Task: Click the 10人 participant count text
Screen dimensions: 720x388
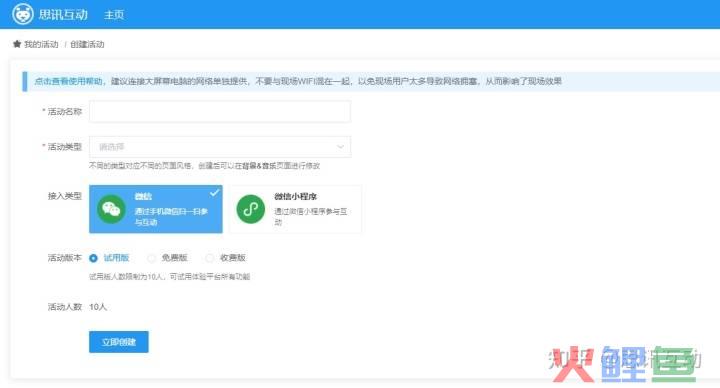Action: [x=98, y=307]
